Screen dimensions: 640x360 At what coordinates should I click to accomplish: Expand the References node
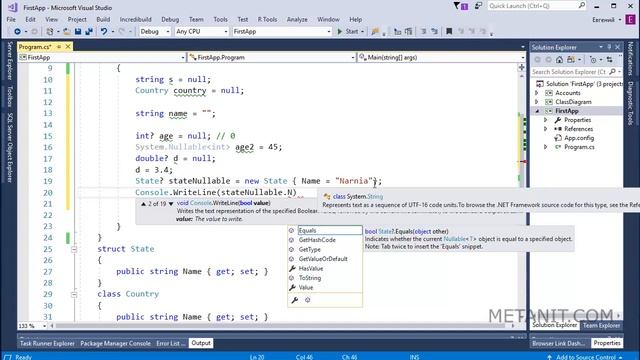[x=546, y=129]
